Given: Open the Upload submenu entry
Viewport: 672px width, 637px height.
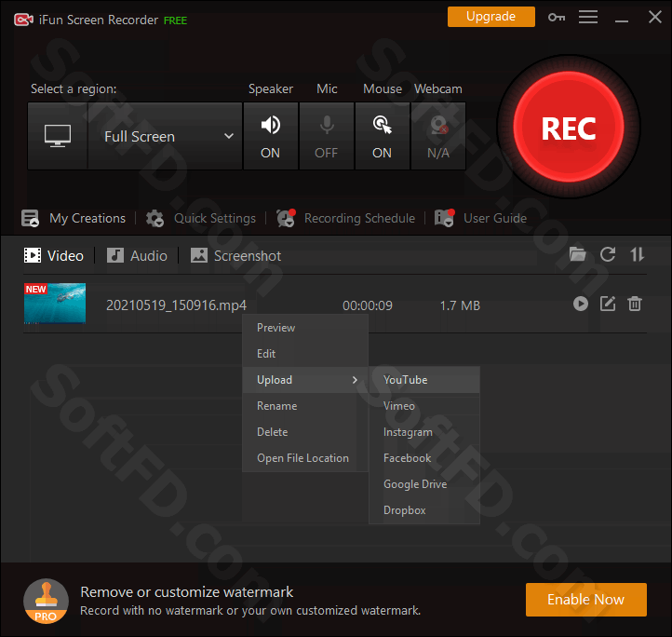Looking at the screenshot, I should pos(305,380).
